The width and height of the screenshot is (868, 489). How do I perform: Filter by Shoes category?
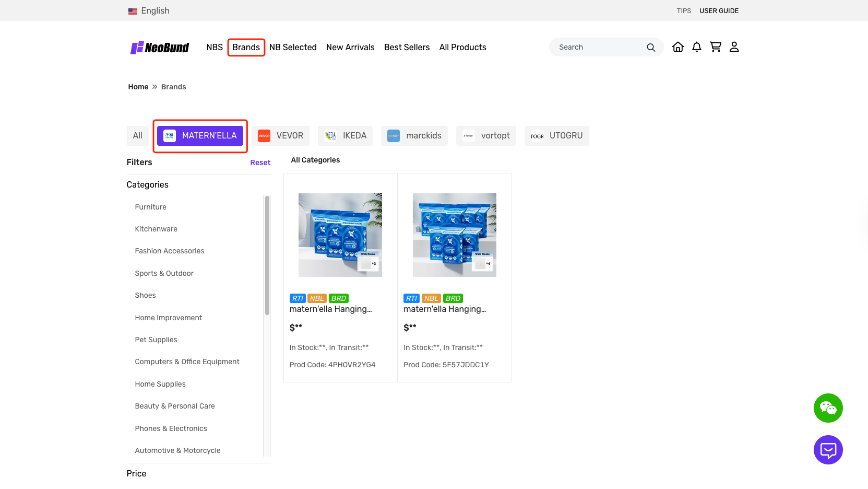146,295
